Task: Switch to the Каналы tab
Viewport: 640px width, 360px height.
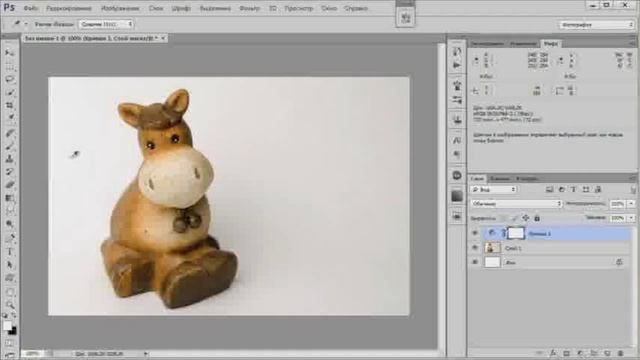Action: point(500,179)
